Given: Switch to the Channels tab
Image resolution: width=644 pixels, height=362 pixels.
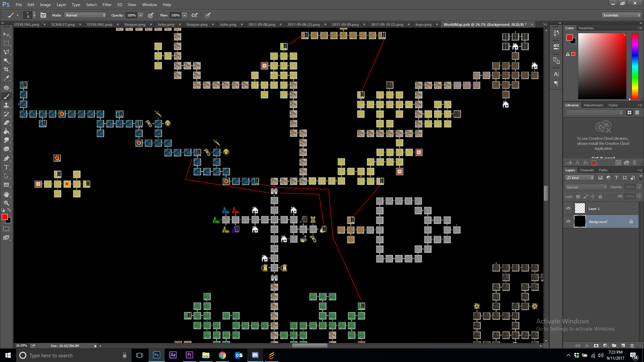Looking at the screenshot, I should [x=587, y=170].
